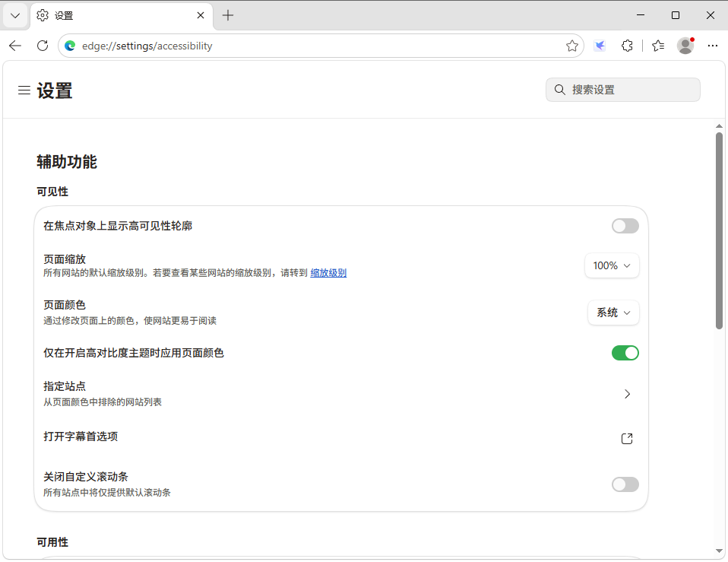Viewport: 728px width, 562px height.
Task: Click the 可用性 section heading
Action: click(x=52, y=542)
